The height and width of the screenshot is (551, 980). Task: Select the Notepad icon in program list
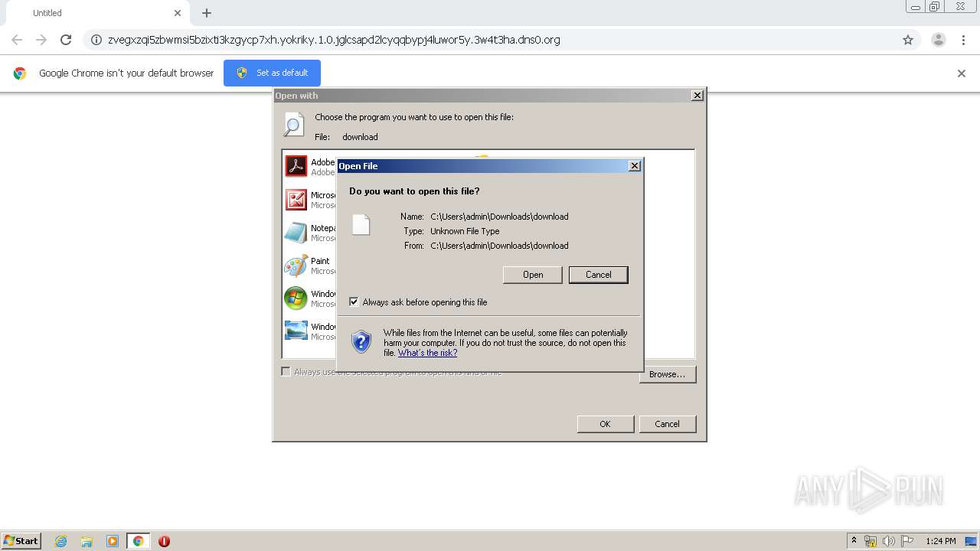(x=296, y=232)
